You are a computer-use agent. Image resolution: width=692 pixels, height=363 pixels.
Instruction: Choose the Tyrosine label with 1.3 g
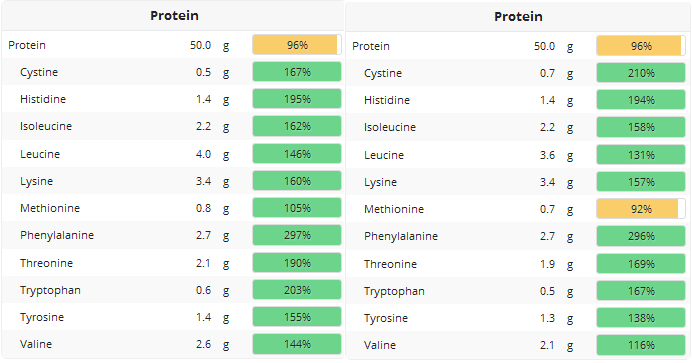386,318
